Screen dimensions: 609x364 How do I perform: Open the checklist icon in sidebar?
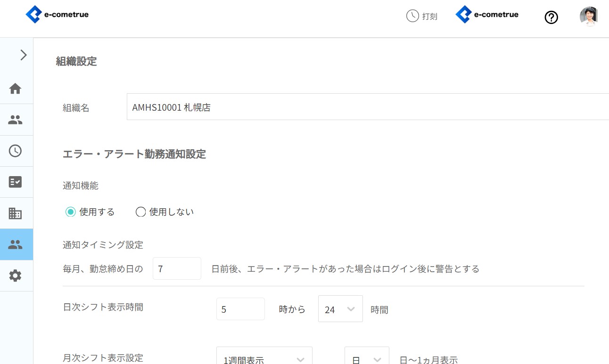(16, 182)
